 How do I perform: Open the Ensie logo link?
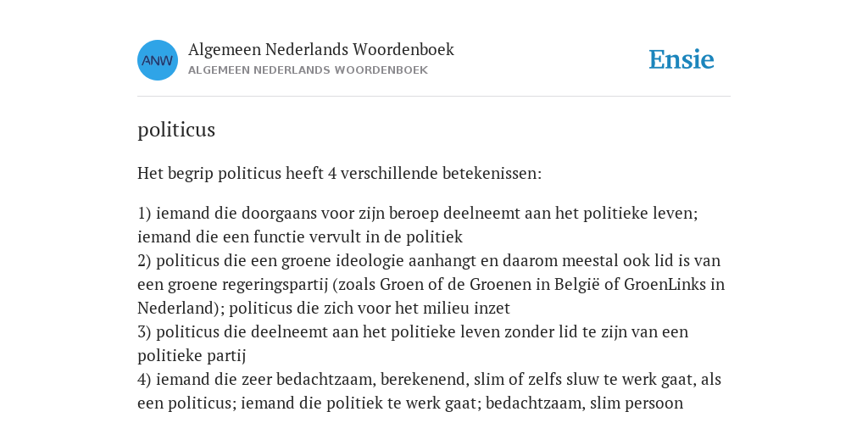point(681,60)
